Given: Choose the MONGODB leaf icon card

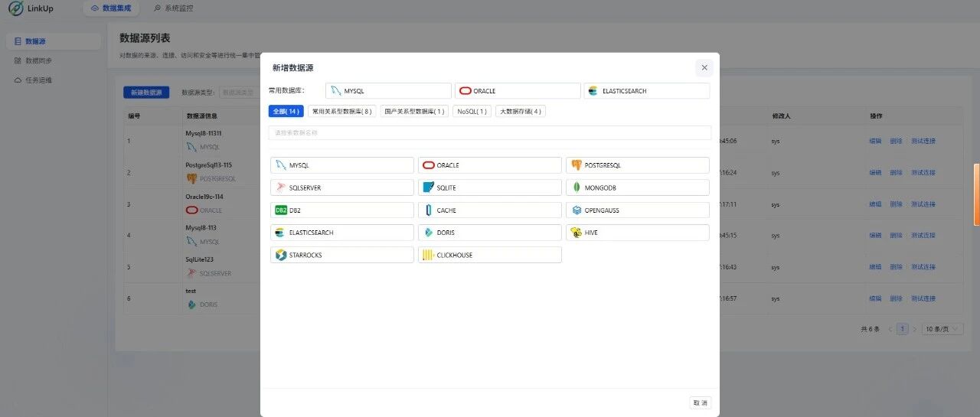Looking at the screenshot, I should (638, 187).
